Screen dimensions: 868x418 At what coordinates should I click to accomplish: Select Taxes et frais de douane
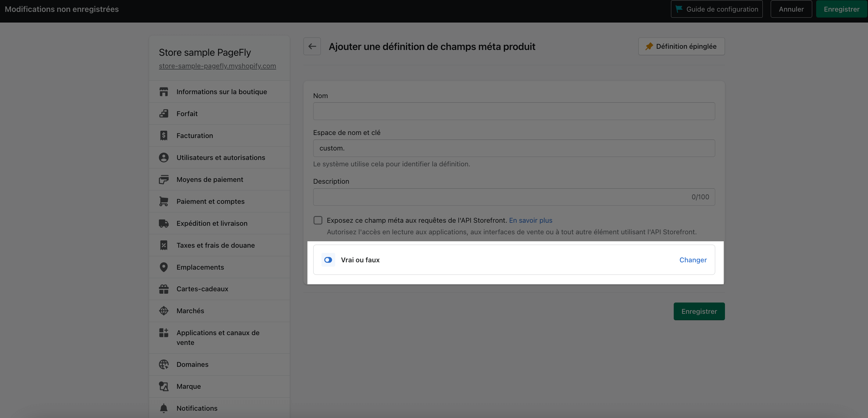(219, 245)
